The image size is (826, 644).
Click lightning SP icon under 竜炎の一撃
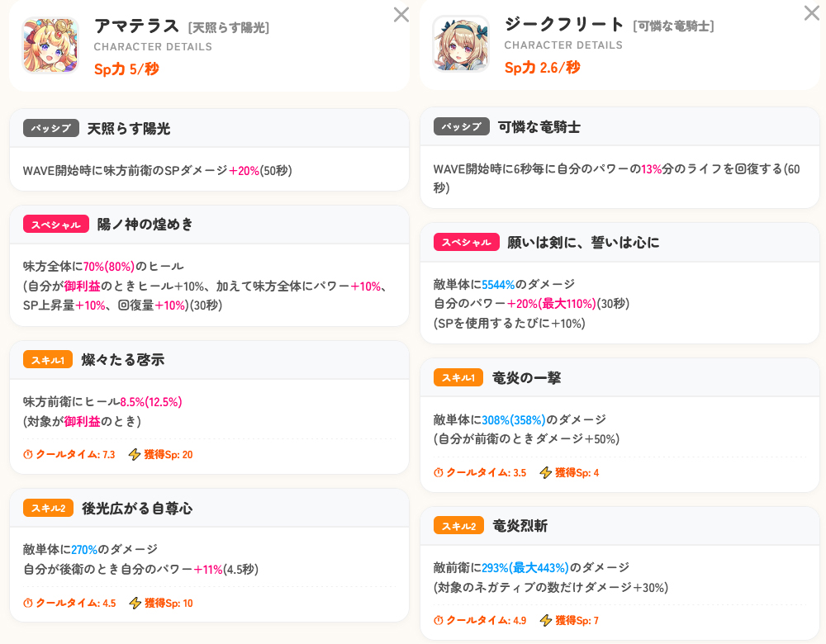click(545, 472)
